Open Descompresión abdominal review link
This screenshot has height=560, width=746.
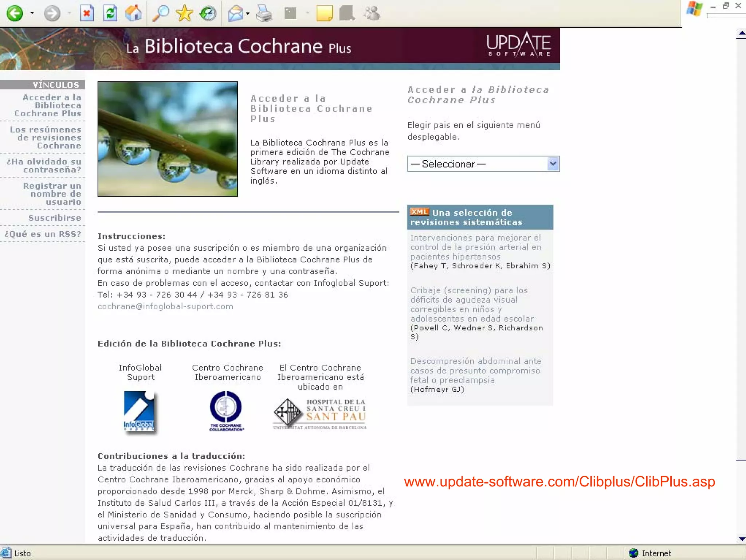[x=476, y=371]
